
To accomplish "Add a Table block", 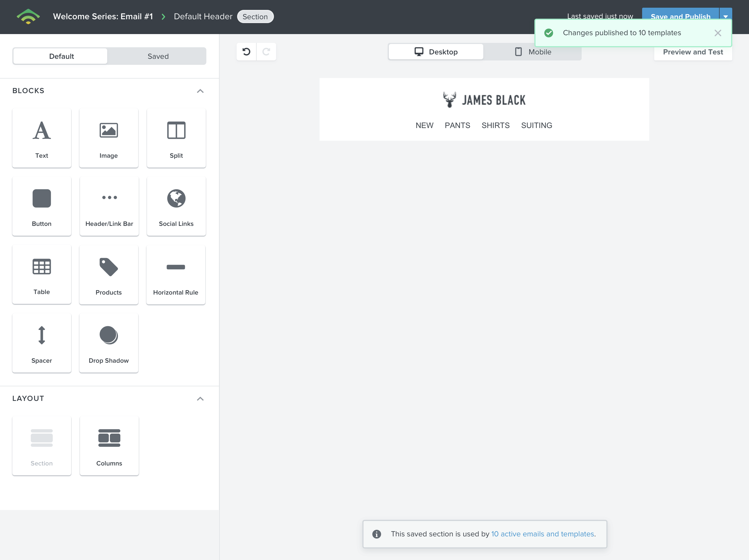I will pyautogui.click(x=42, y=275).
